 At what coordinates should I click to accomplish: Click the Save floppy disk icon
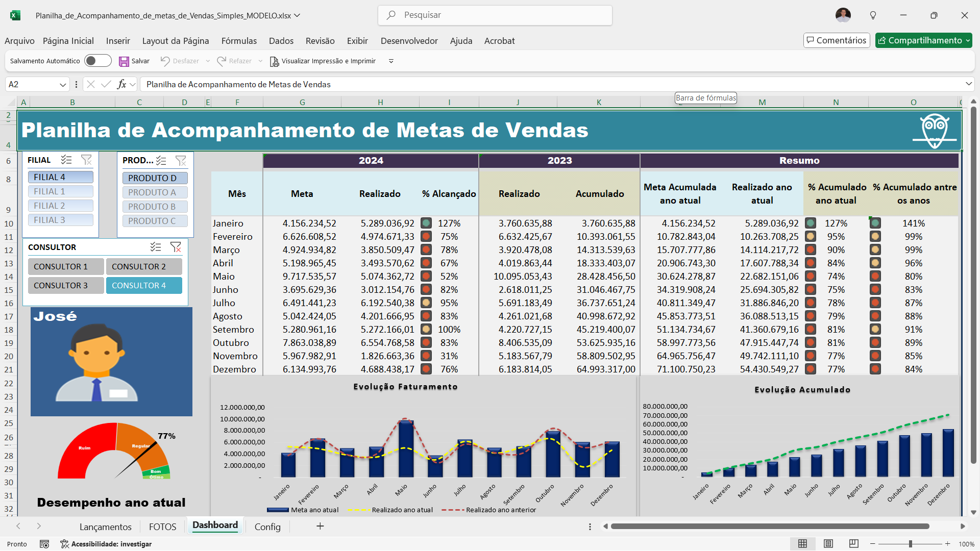pos(124,61)
